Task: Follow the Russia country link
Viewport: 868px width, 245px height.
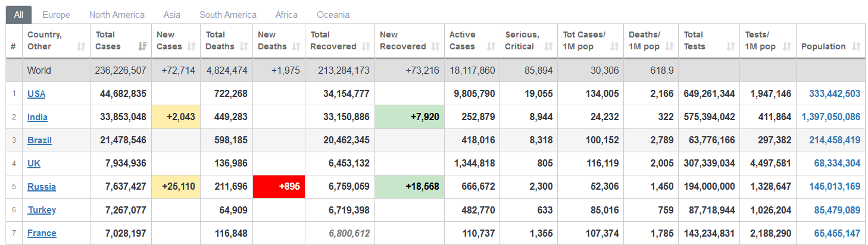Action: coord(42,187)
